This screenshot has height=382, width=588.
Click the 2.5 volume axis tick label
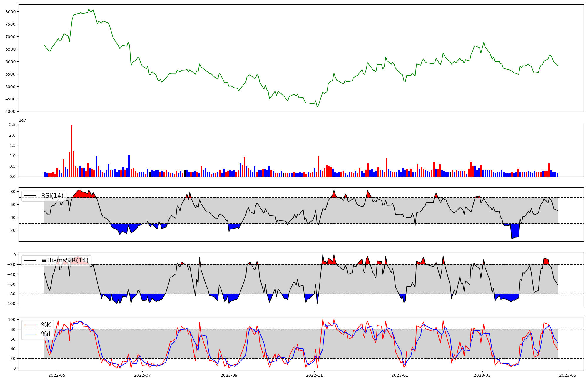pyautogui.click(x=12, y=125)
